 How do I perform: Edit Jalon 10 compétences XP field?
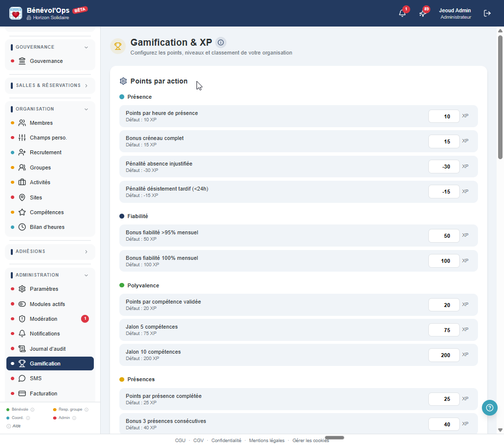click(x=444, y=355)
